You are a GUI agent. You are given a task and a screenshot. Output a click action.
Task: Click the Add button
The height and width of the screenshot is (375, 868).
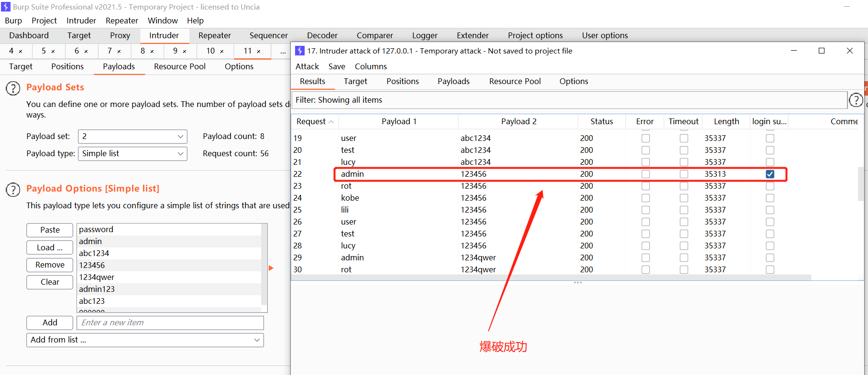point(50,323)
